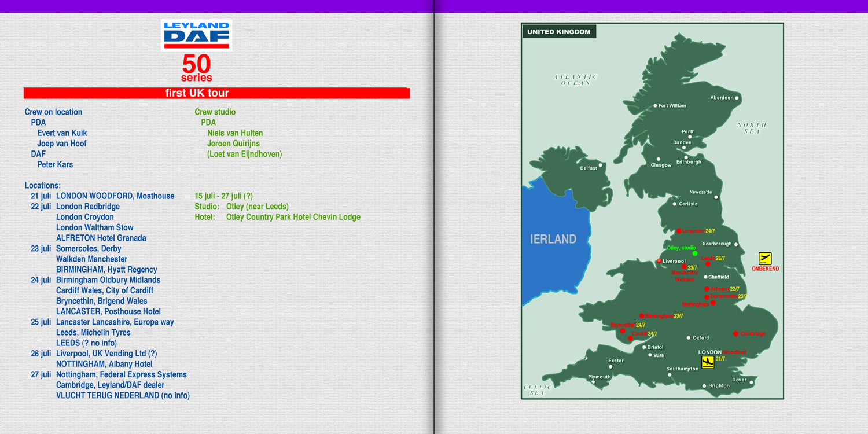The height and width of the screenshot is (434, 868).
Task: Click the 'LEEDS (? no info)' list entry
Action: pyautogui.click(x=86, y=343)
